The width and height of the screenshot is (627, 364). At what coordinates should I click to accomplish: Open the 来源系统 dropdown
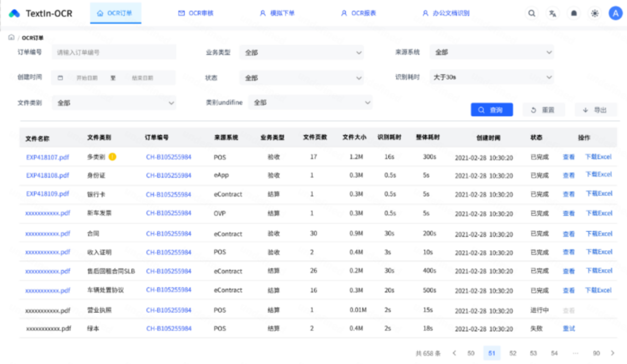[x=492, y=52]
